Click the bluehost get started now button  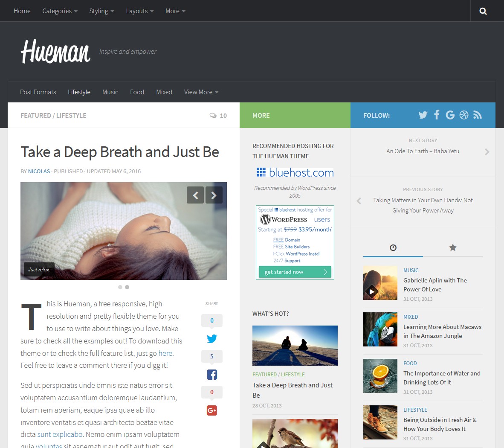click(295, 272)
